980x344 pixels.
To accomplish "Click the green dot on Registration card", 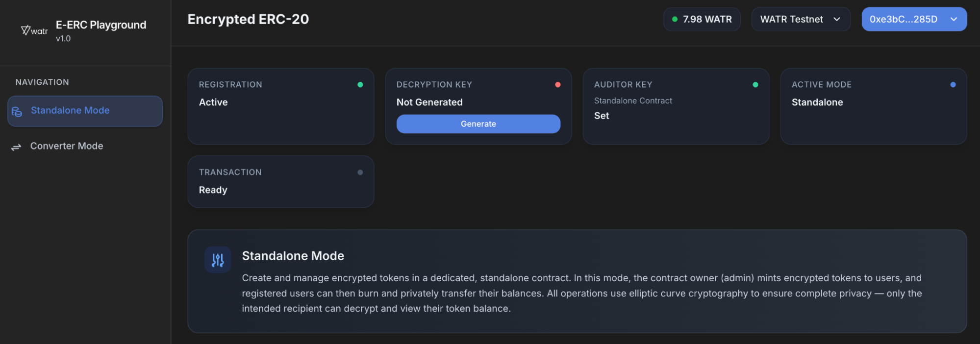I will [x=361, y=84].
